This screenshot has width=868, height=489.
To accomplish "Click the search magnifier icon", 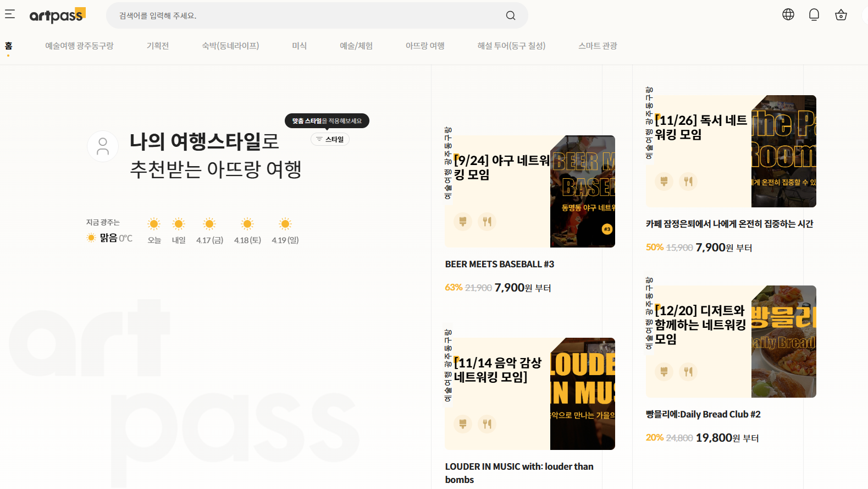I will pos(511,15).
